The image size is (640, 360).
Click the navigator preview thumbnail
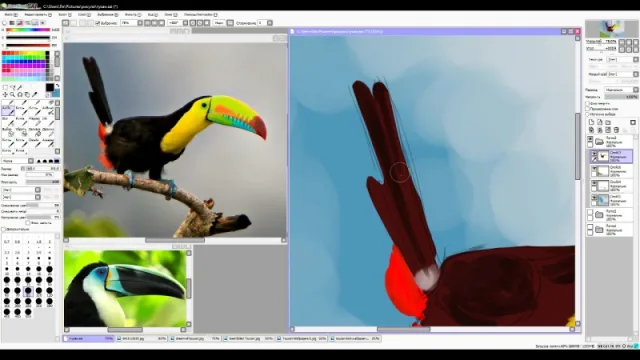tap(611, 29)
